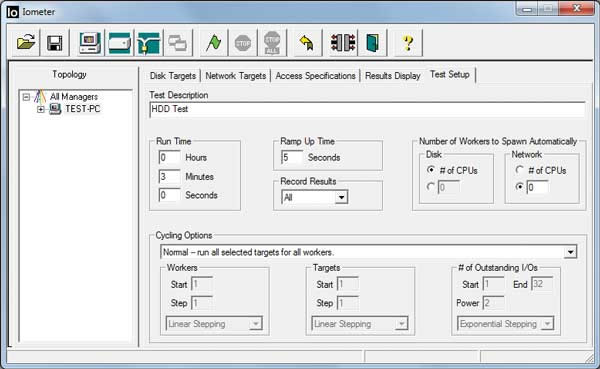This screenshot has width=600, height=369.
Task: Expand the TEST-PC tree node
Action: (x=41, y=109)
